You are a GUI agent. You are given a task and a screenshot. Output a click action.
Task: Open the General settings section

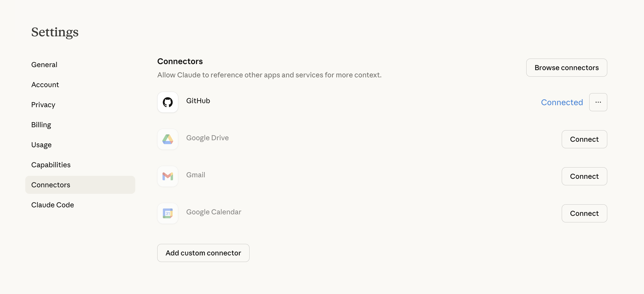[44, 65]
